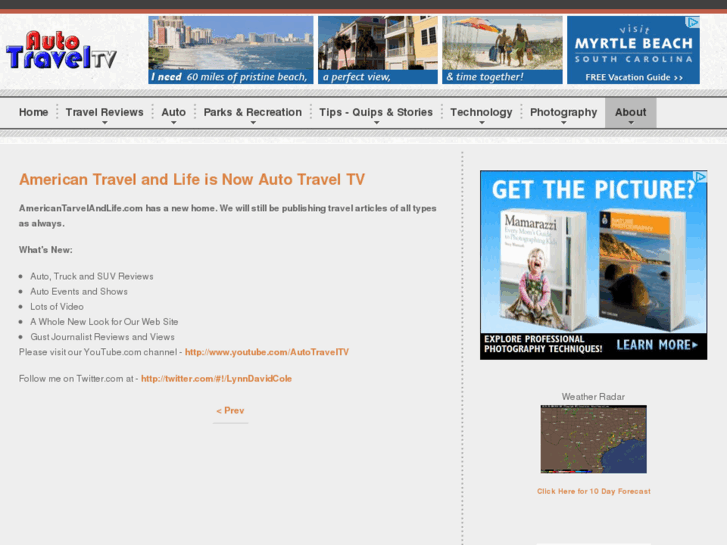This screenshot has height=545, width=727.
Task: Go to the previous article with Prev
Action: pyautogui.click(x=230, y=410)
